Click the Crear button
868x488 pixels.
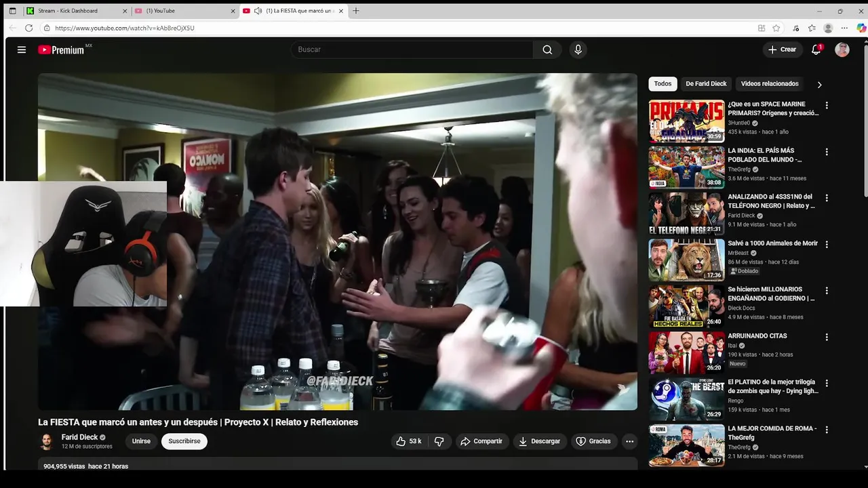tap(782, 49)
